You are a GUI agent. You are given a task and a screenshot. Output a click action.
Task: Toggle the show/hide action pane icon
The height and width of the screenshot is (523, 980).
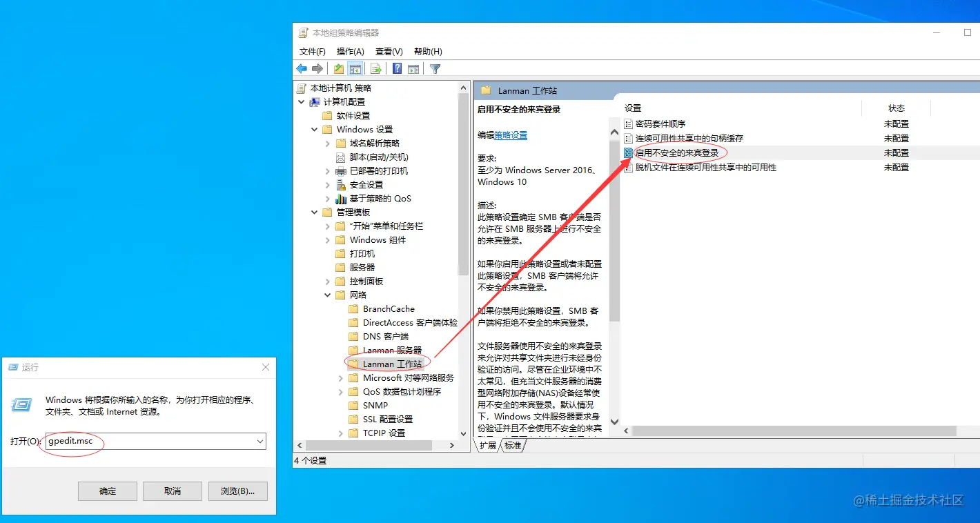413,69
